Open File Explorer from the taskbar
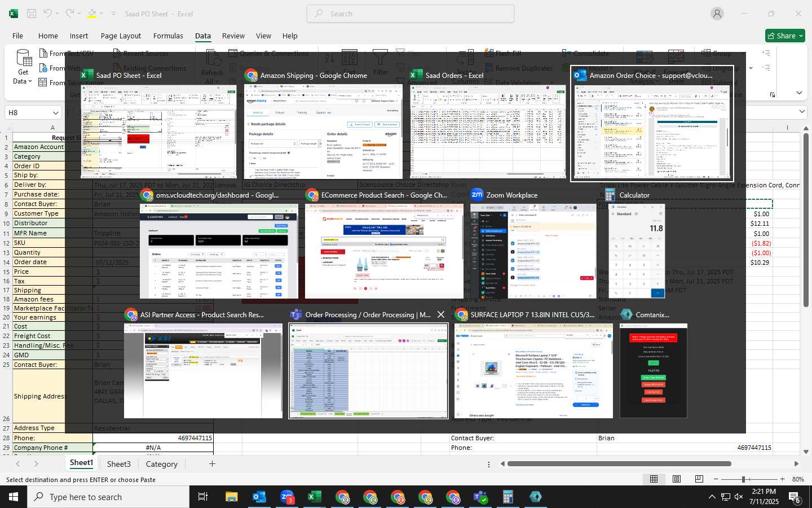The height and width of the screenshot is (508, 812). pos(232,497)
